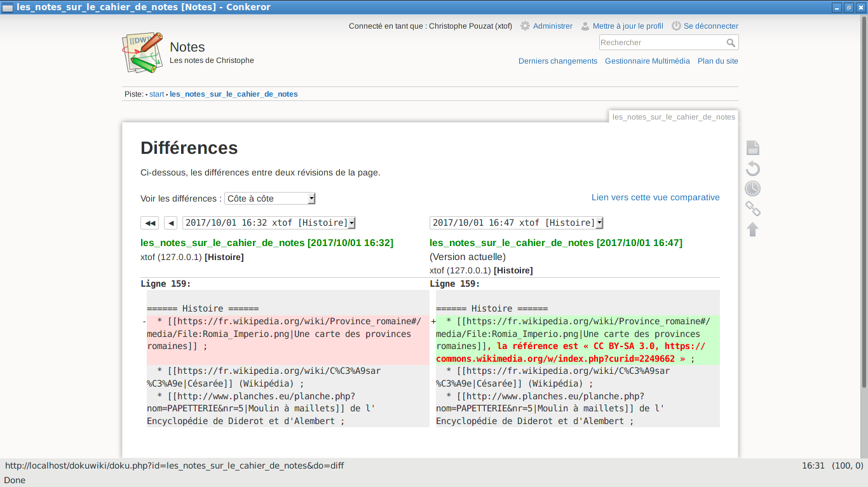This screenshot has height=487, width=868.
Task: Click the revert revision icon
Action: (x=752, y=168)
